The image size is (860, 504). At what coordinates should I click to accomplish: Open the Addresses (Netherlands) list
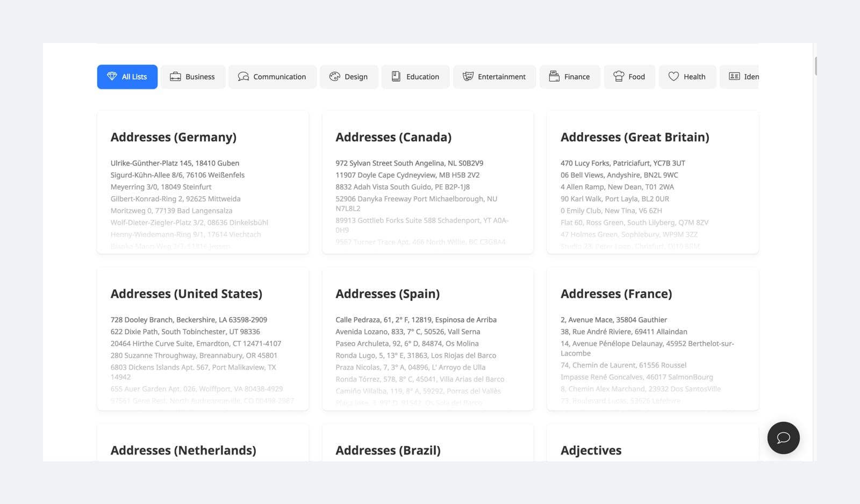(x=183, y=450)
